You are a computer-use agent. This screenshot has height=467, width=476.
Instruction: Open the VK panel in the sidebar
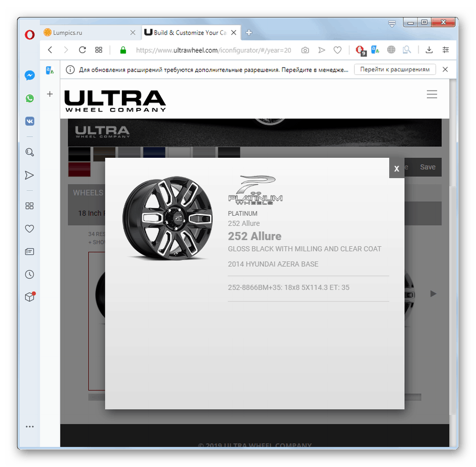[x=29, y=121]
